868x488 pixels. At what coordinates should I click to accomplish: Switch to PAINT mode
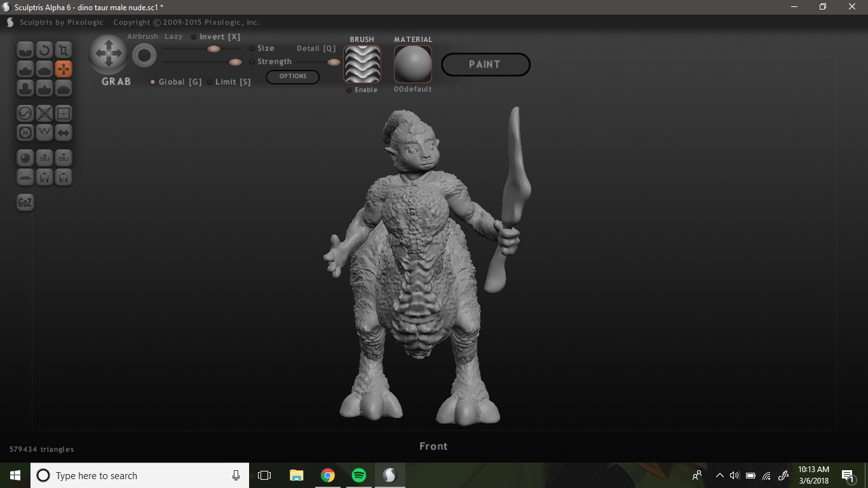(x=485, y=64)
